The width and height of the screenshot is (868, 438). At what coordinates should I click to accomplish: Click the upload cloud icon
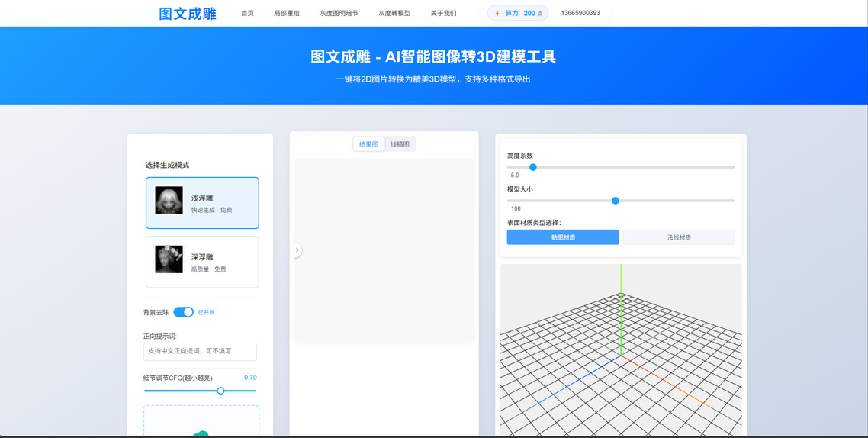(201, 434)
